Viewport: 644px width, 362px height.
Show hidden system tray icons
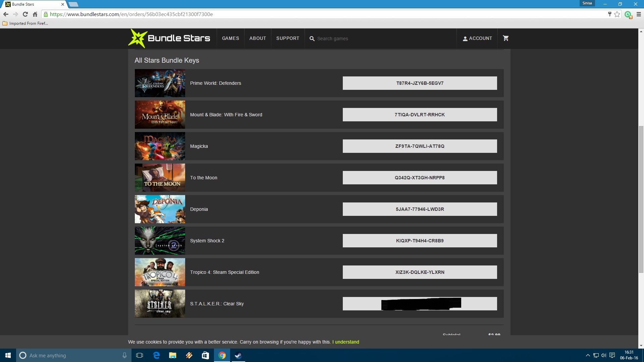pos(588,355)
